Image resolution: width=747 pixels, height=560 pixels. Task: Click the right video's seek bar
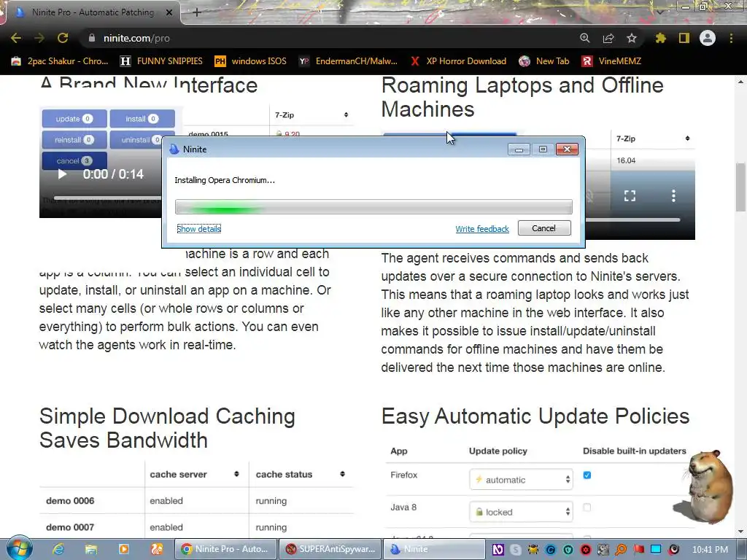click(632, 220)
